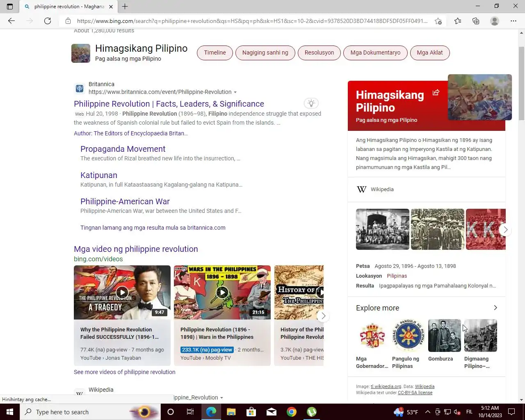Open Mga Gobernador coat of arms thumbnail
The width and height of the screenshot is (525, 420).
coord(372,336)
